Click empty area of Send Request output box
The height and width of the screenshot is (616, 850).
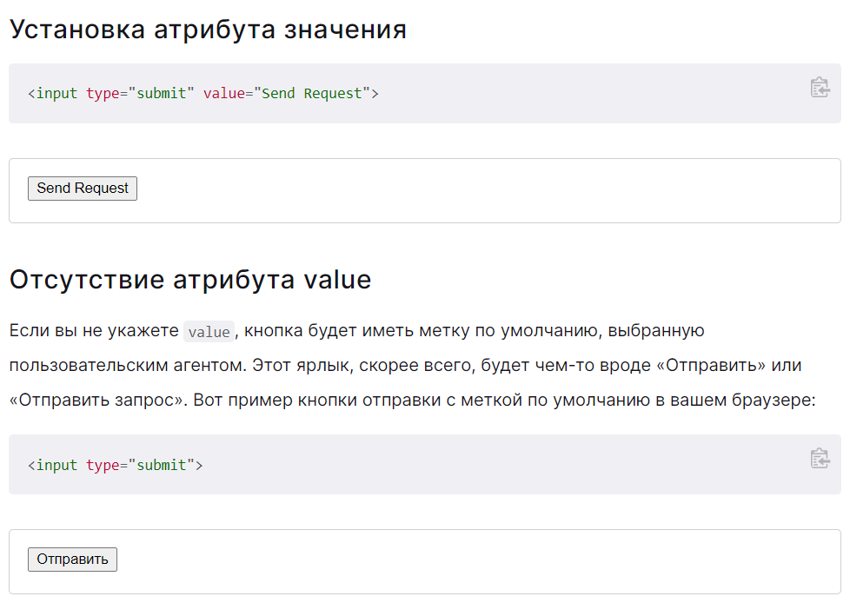coord(488,190)
